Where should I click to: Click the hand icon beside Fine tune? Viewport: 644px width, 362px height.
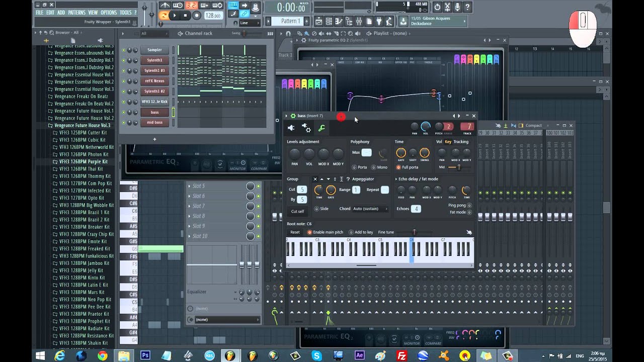point(469,232)
